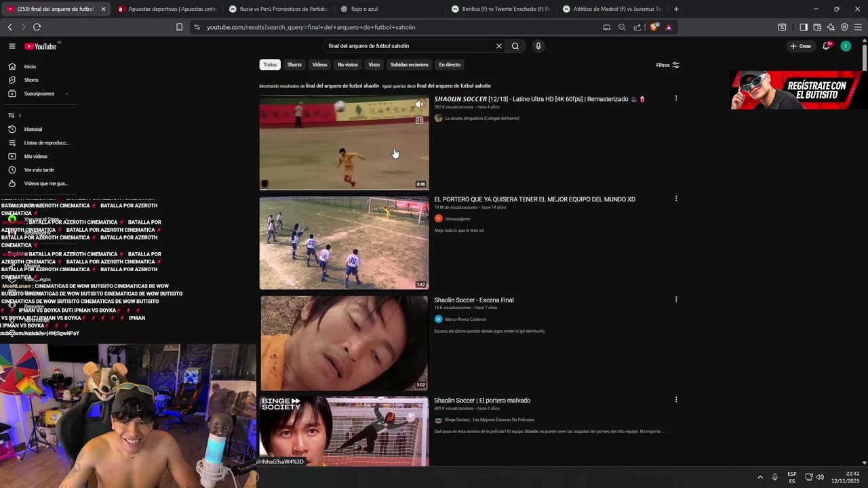Share this page icon
The image size is (868, 488).
click(637, 27)
